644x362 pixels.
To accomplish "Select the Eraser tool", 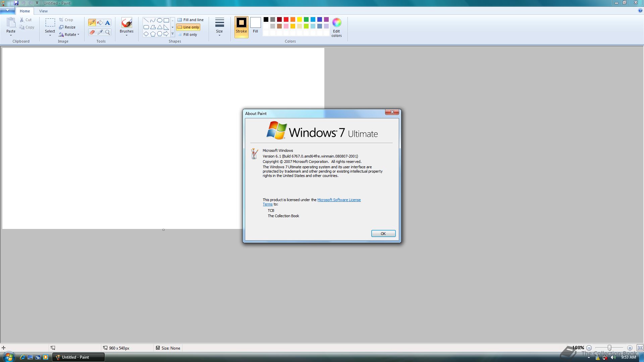I will [x=92, y=32].
